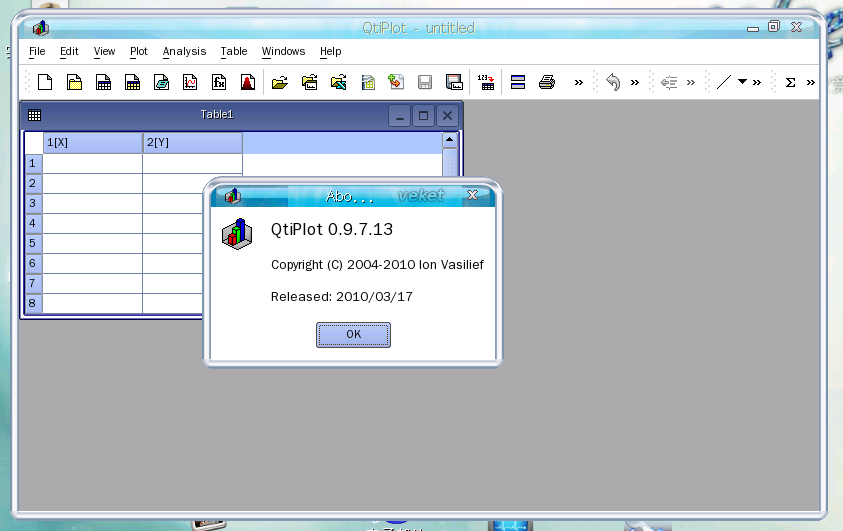The width and height of the screenshot is (843, 531).
Task: Click the table grid icon in Table1 title bar
Action: click(34, 114)
